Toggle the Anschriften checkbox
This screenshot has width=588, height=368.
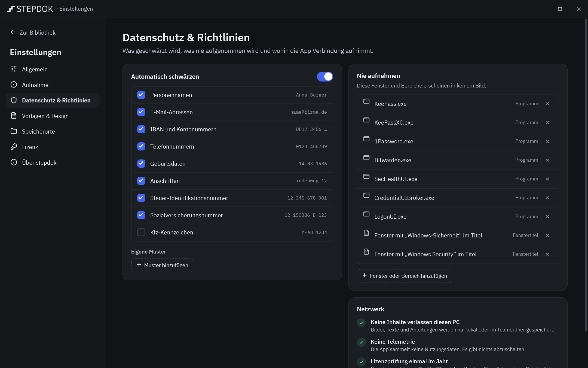(141, 181)
